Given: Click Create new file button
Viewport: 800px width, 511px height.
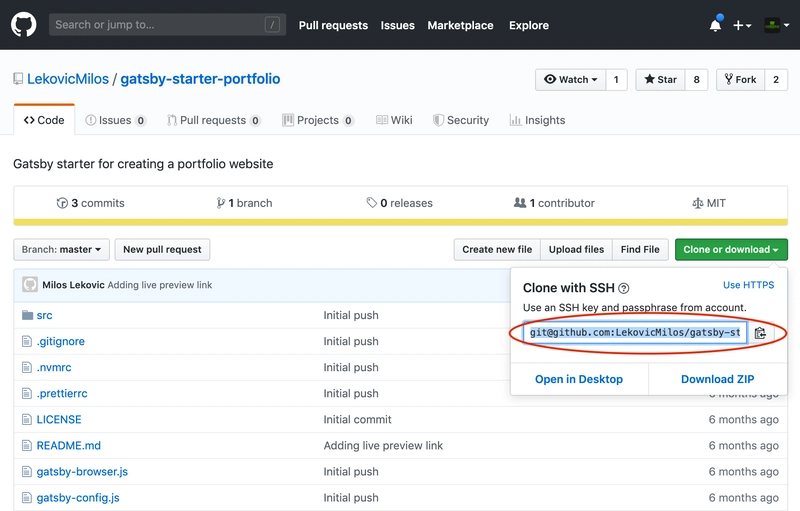Looking at the screenshot, I should [497, 249].
